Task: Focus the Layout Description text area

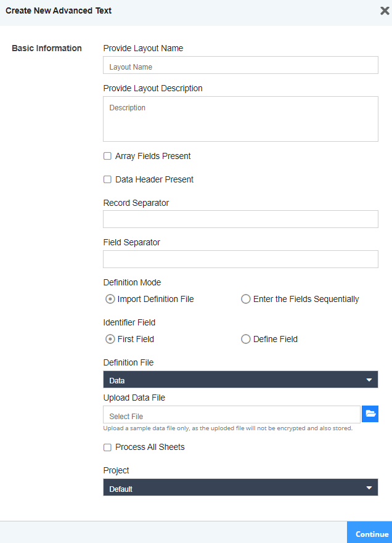Action: (x=240, y=119)
